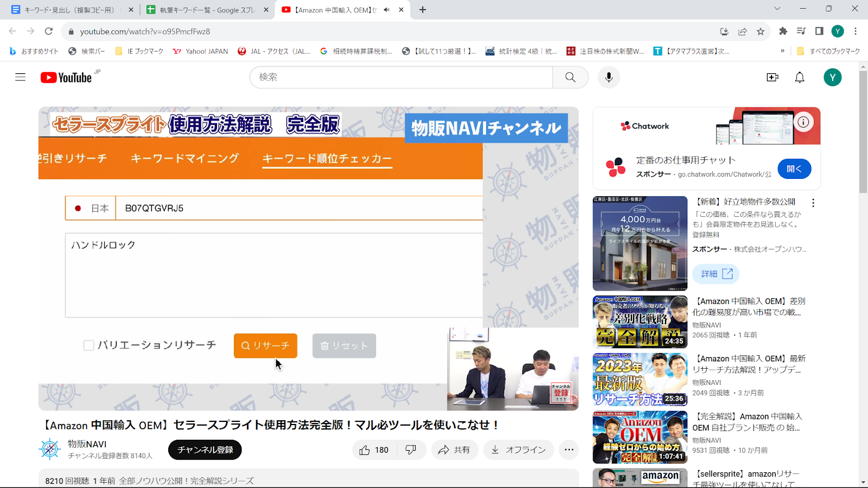Open Chrome's share this page icon
The width and height of the screenshot is (868, 488).
(x=743, y=31)
